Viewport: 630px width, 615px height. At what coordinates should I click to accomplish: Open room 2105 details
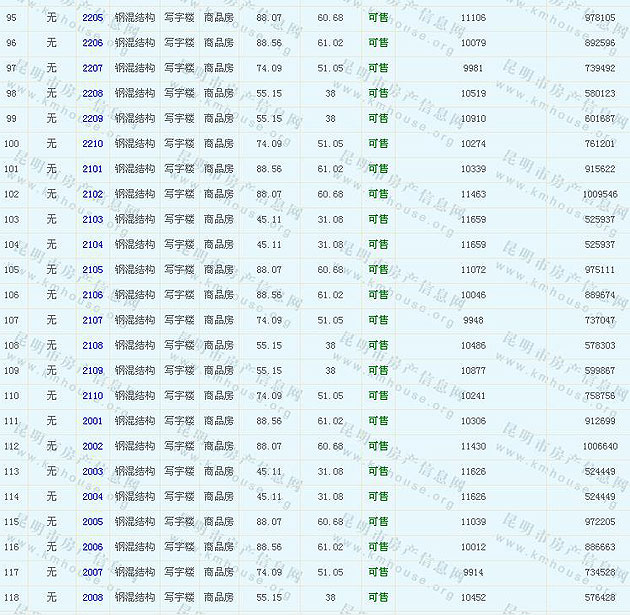[x=92, y=270]
